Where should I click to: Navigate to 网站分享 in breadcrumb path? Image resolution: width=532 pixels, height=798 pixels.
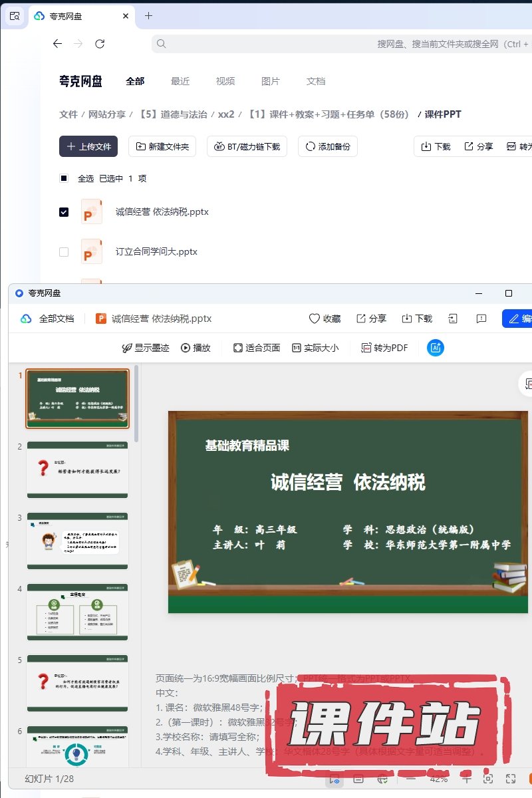[107, 114]
